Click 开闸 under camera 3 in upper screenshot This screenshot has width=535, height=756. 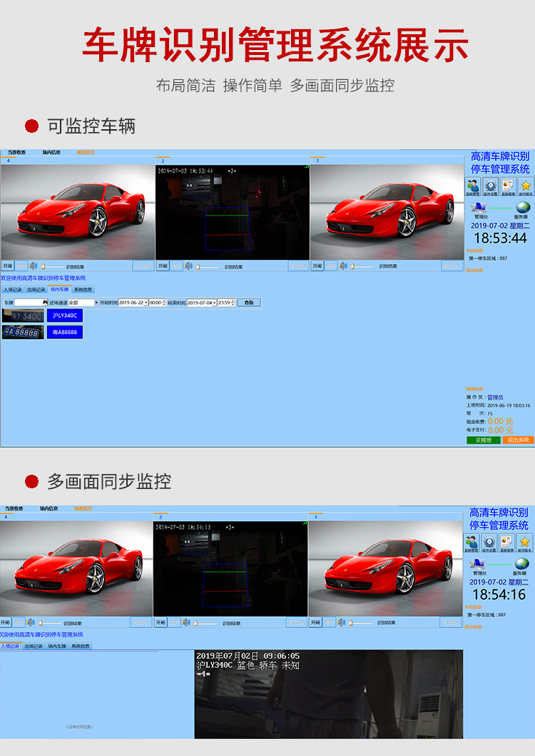click(317, 266)
